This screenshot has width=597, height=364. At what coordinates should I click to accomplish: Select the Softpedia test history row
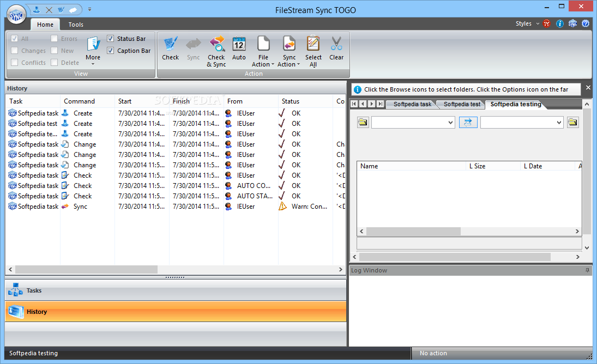point(176,124)
